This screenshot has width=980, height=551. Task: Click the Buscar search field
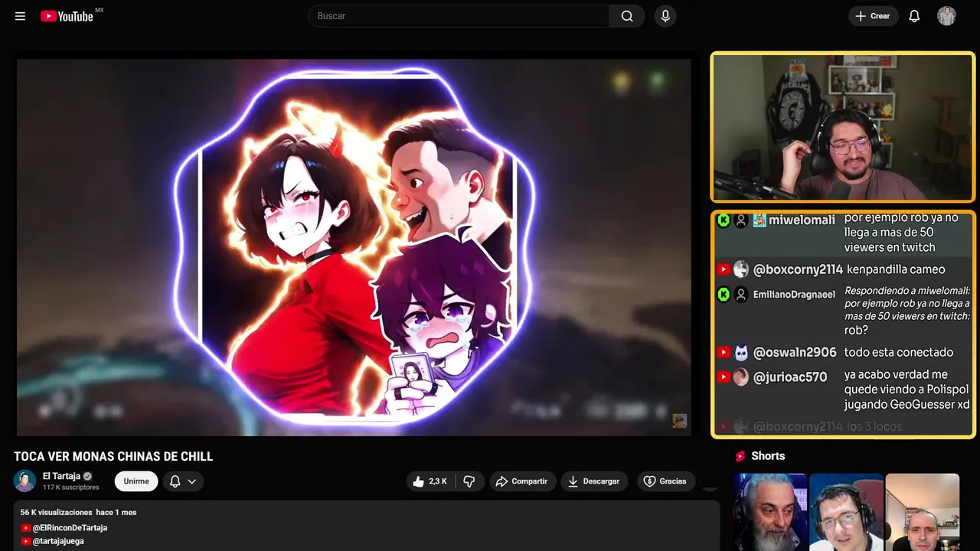coord(459,16)
